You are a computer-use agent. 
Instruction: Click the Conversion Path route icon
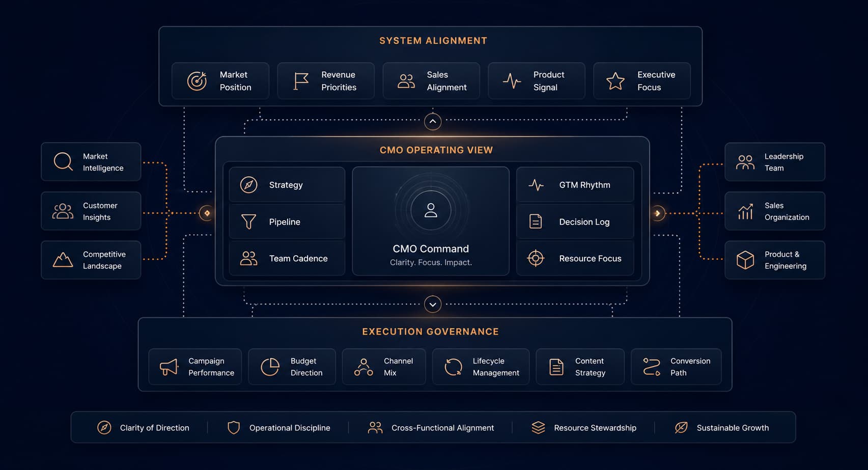click(652, 367)
